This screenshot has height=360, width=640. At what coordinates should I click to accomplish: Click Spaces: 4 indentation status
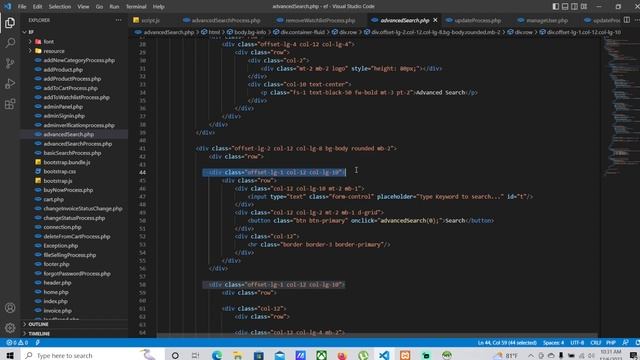click(553, 343)
